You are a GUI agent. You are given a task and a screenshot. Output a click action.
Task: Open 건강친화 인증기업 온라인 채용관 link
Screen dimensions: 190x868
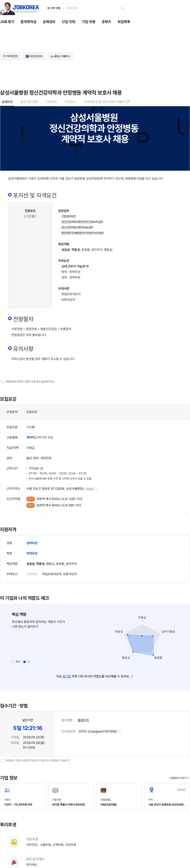pos(104,102)
